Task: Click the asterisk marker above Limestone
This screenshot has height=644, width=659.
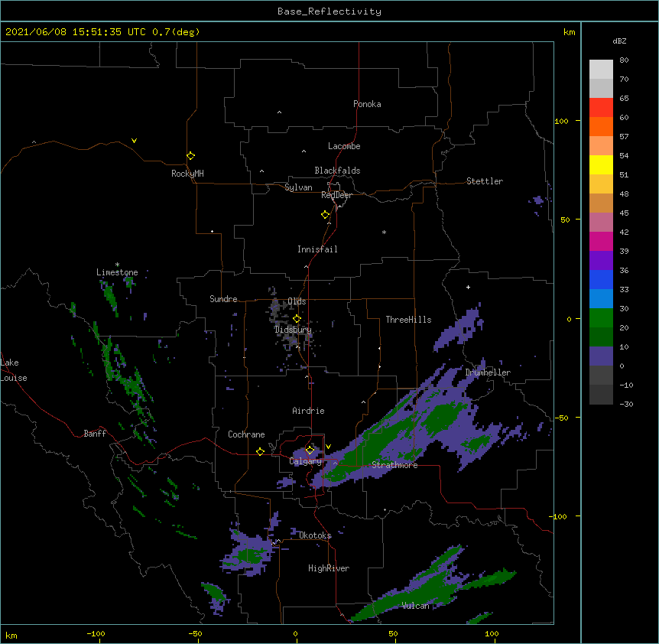Action: pos(117,264)
